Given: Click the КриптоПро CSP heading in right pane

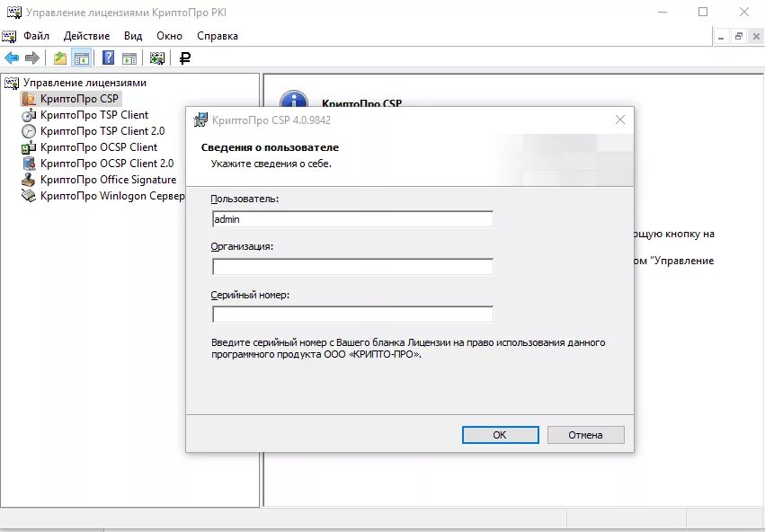Looking at the screenshot, I should 362,102.
